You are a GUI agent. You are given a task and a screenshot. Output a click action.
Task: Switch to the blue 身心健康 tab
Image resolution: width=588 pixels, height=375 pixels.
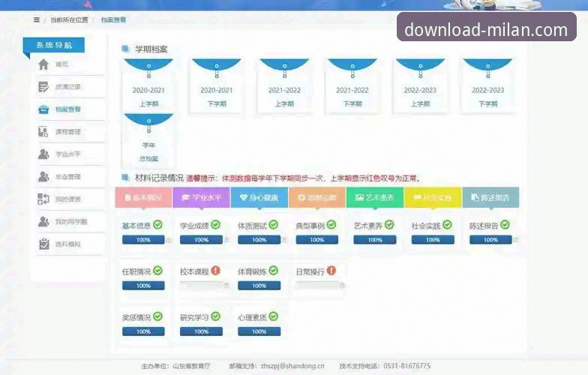259,197
